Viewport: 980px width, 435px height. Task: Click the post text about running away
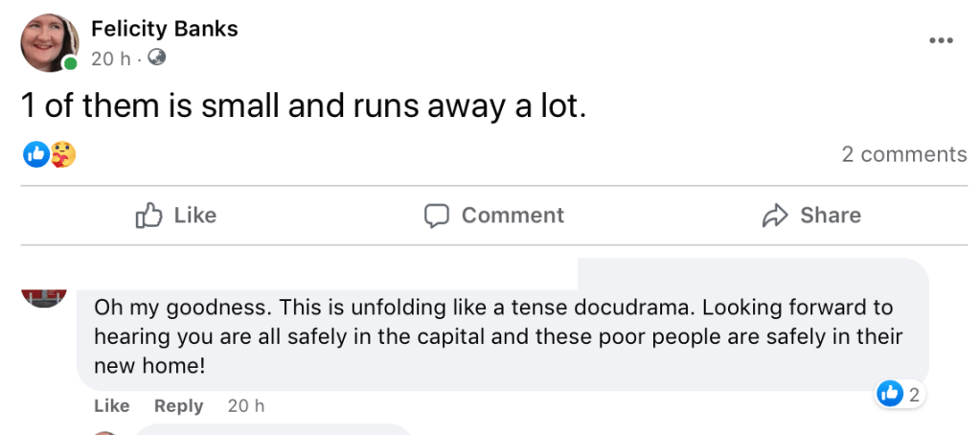303,105
